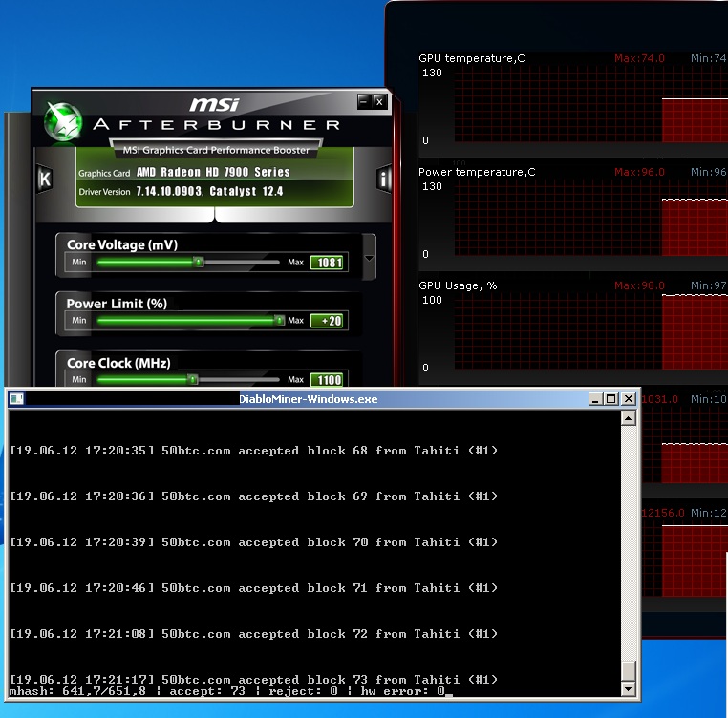The image size is (728, 718).
Task: Click the accepted block 71 log line
Action: 253,588
